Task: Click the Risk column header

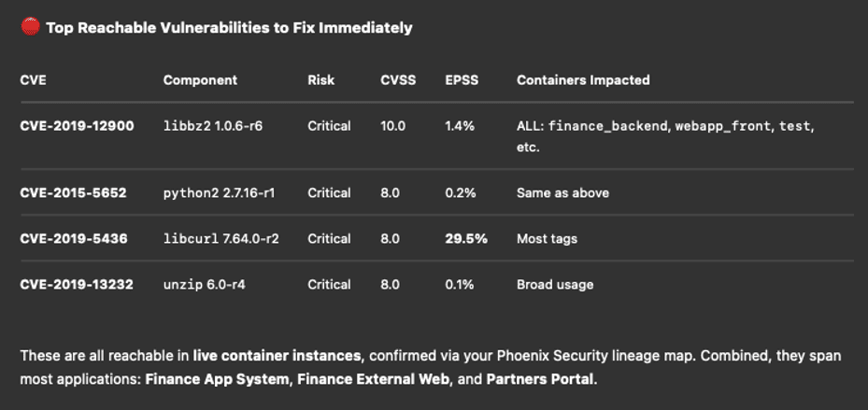Action: 320,80
